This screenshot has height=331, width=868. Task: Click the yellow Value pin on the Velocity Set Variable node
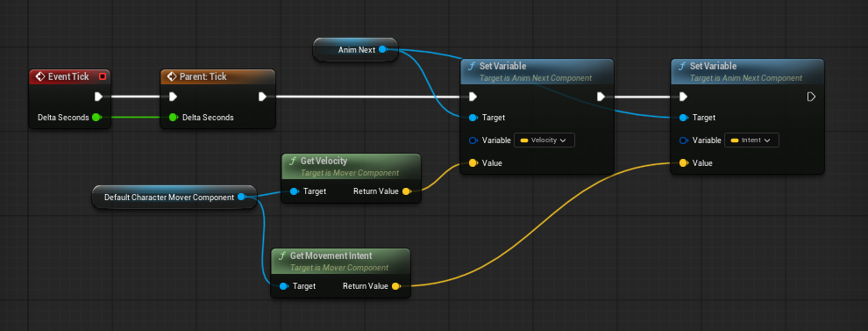(473, 163)
